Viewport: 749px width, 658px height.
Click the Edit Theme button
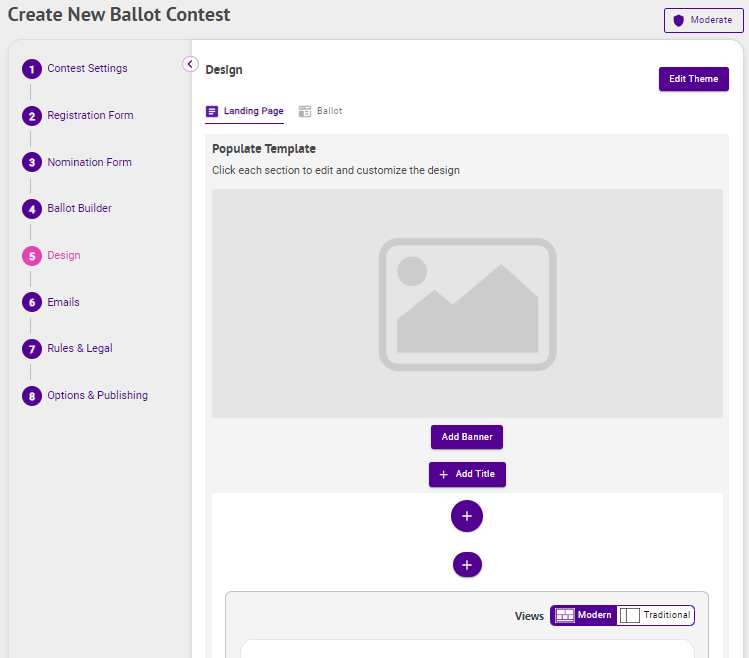[694, 79]
